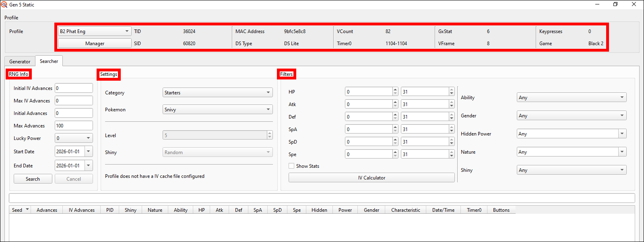Screen dimensions: 644x242
Task: Open the Category Starters dropdown
Action: click(x=218, y=92)
